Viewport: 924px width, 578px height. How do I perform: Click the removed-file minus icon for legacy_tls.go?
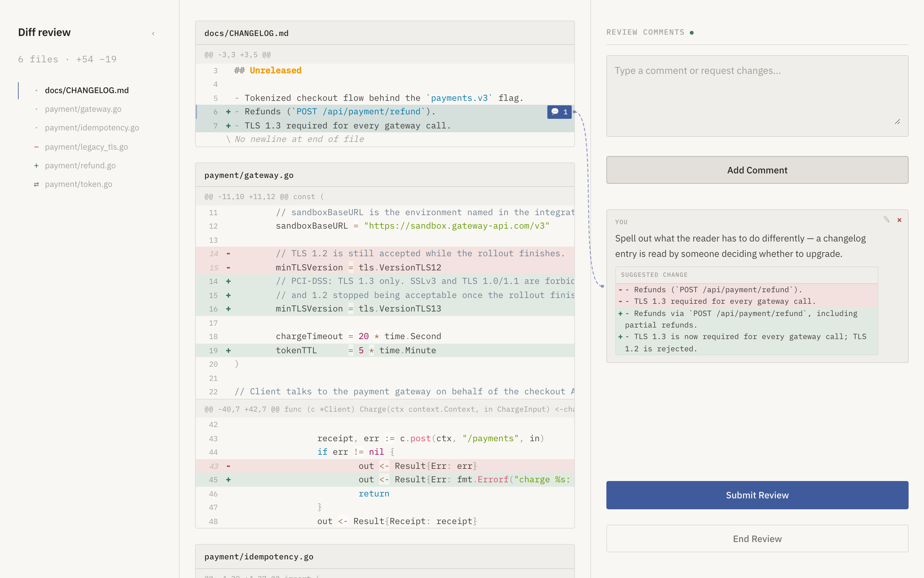[x=36, y=147]
